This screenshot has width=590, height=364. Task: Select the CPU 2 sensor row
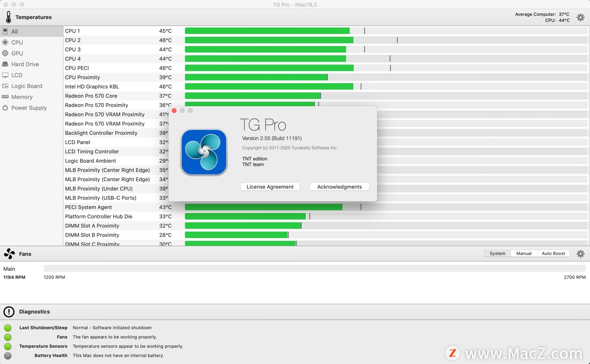click(x=326, y=40)
